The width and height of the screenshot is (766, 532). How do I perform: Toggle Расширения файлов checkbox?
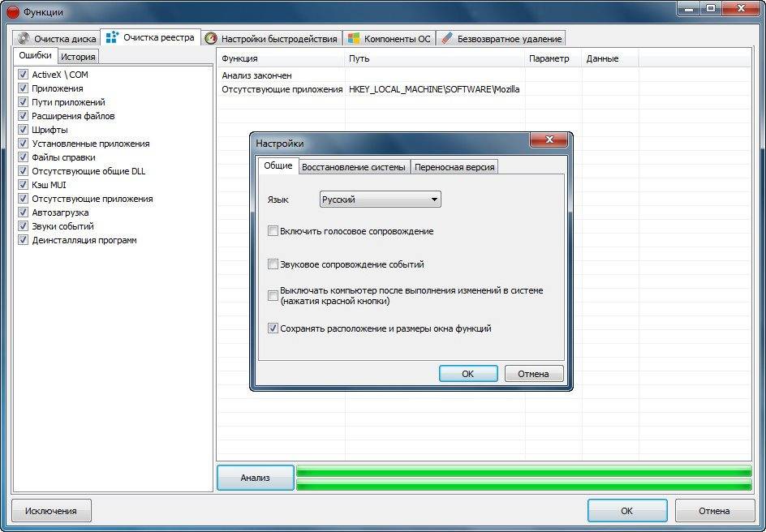pyautogui.click(x=23, y=116)
